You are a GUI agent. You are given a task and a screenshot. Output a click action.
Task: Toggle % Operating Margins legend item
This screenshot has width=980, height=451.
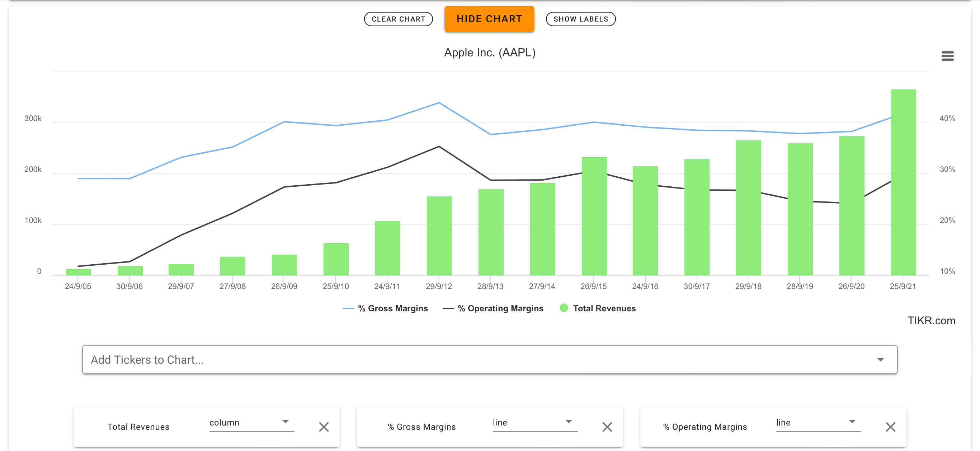[x=493, y=308]
